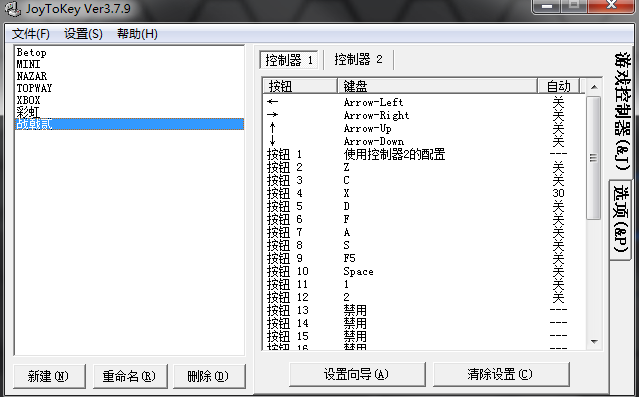Select 按钮 11 row mapped to 1
639x397 pixels.
click(424, 285)
